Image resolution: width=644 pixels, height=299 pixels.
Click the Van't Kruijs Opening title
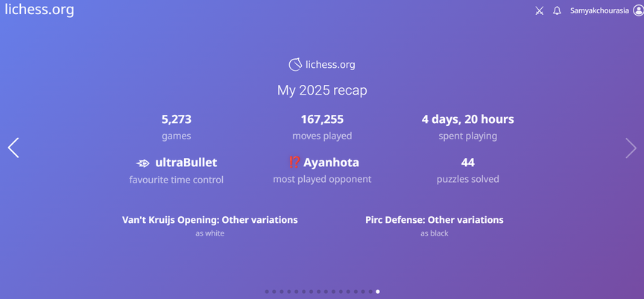coord(209,220)
